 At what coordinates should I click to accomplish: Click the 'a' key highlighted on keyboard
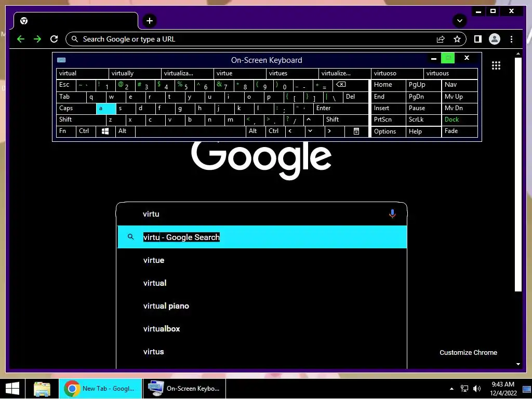coord(106,109)
